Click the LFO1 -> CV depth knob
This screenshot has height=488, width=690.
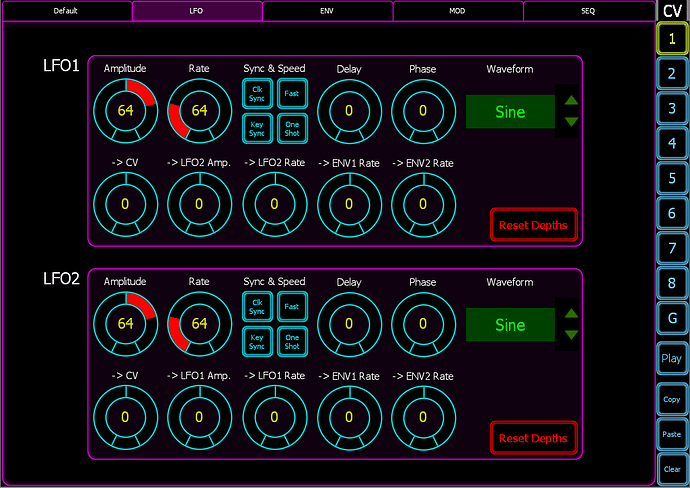coord(126,205)
